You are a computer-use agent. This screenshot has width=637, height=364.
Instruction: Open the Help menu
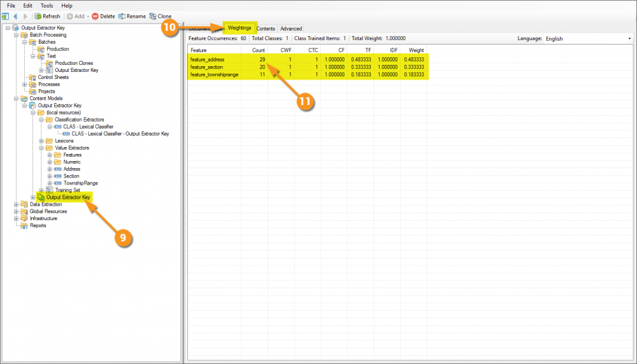coord(67,6)
